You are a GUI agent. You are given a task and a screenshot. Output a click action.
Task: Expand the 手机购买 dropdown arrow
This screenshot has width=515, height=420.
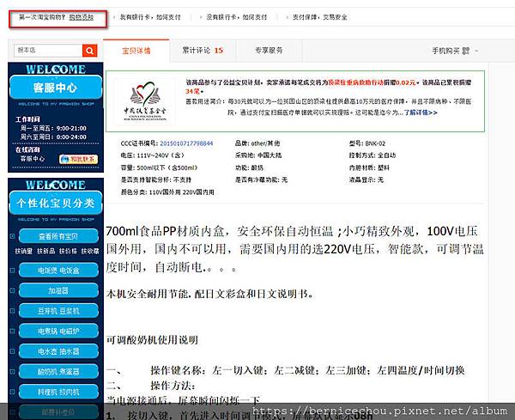pyautogui.click(x=476, y=51)
